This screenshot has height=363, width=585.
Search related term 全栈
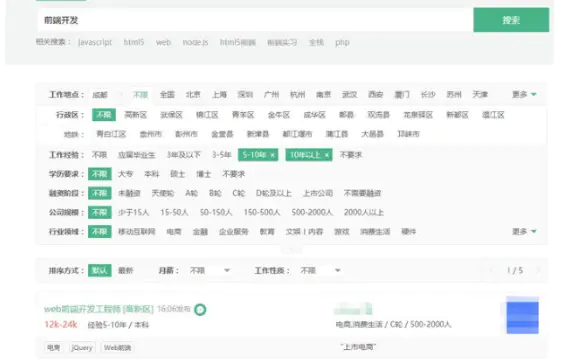click(316, 42)
